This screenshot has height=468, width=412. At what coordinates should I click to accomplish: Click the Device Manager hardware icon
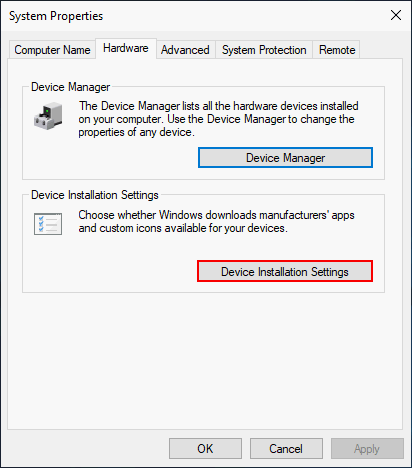[48, 116]
